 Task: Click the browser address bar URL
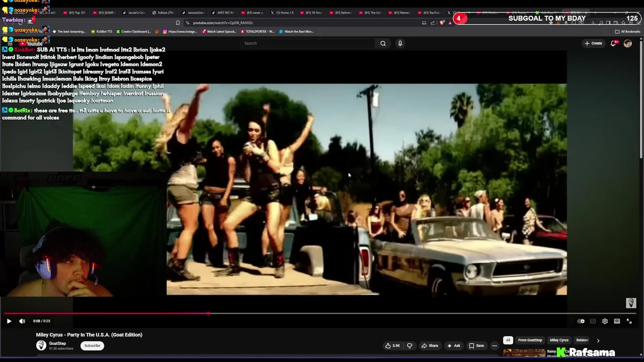[x=223, y=23]
